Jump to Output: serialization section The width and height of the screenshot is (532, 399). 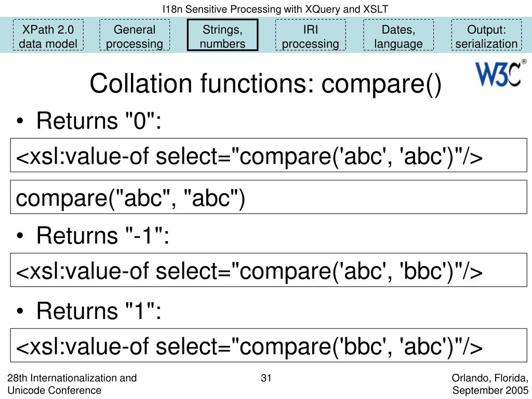(x=486, y=35)
